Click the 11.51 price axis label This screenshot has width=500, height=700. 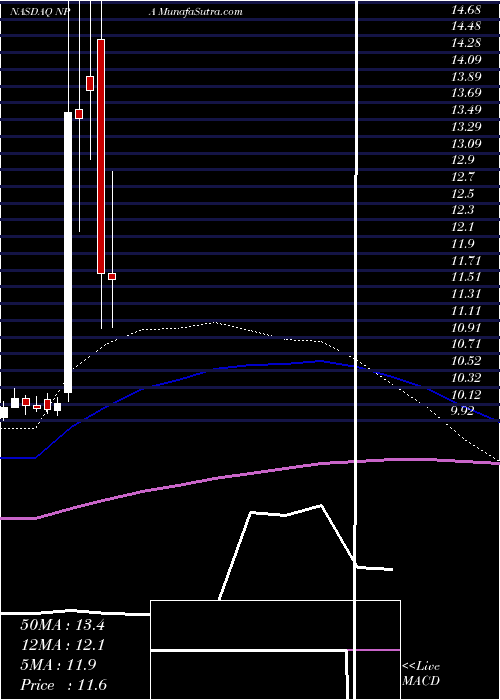tap(466, 277)
